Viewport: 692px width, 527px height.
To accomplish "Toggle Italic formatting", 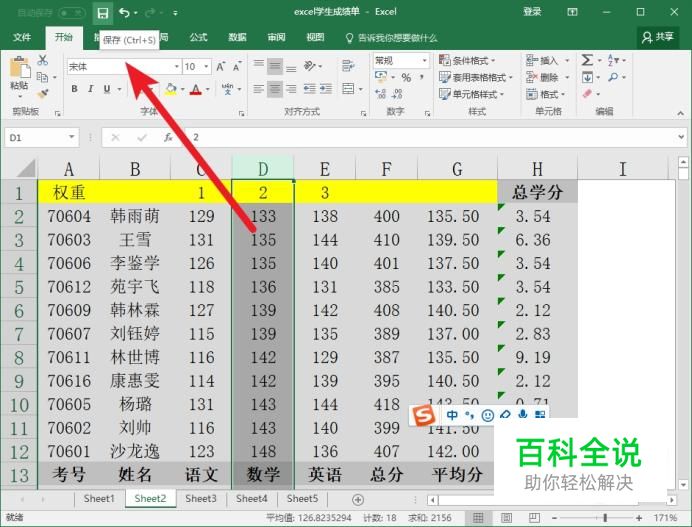I will click(90, 89).
